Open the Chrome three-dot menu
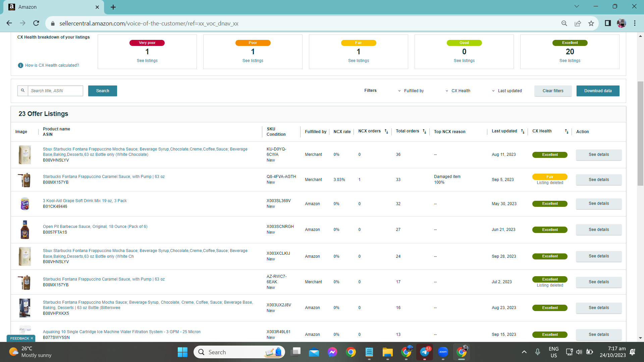This screenshot has height=362, width=644. pos(635,23)
